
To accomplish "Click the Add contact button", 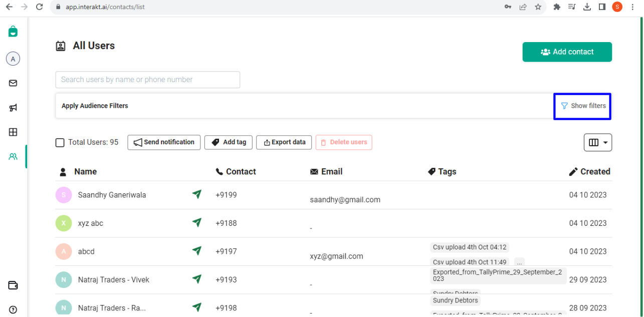I will coord(567,52).
